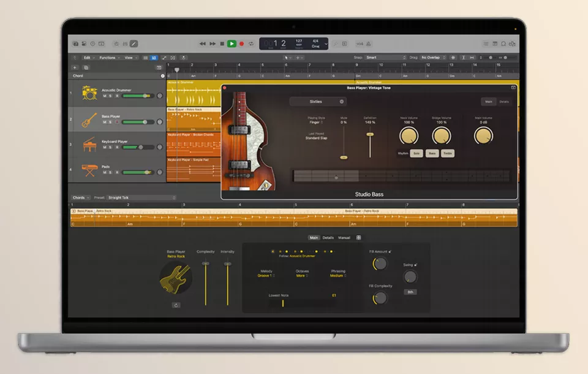Open the Inspector icon next to Library
This screenshot has height=374, width=588.
click(84, 44)
